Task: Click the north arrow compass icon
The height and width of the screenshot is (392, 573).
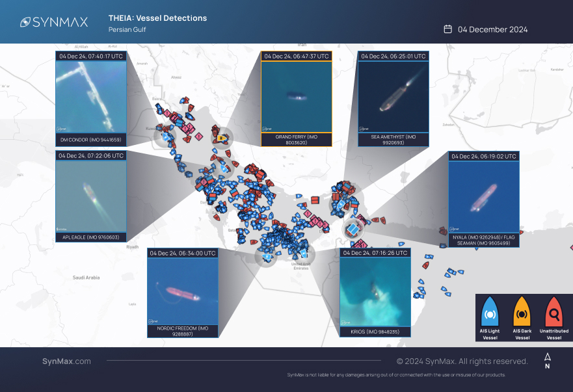Action: coord(548,361)
